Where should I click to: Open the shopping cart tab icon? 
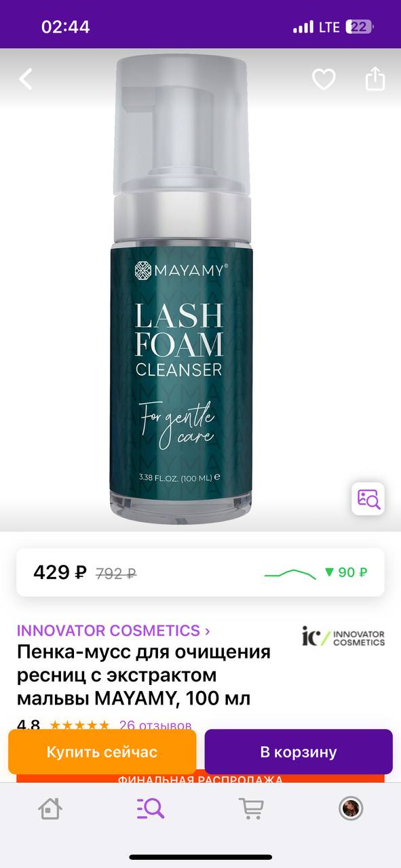(x=250, y=808)
